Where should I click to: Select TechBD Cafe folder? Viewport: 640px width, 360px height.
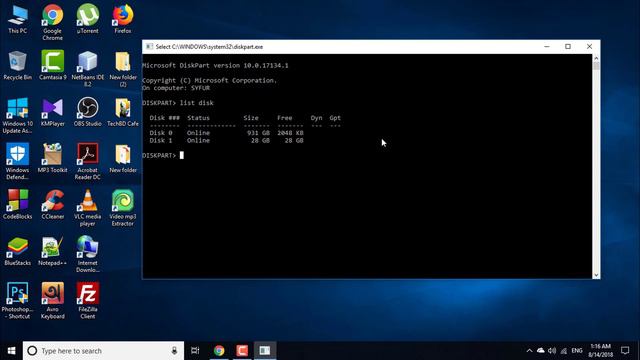123,112
